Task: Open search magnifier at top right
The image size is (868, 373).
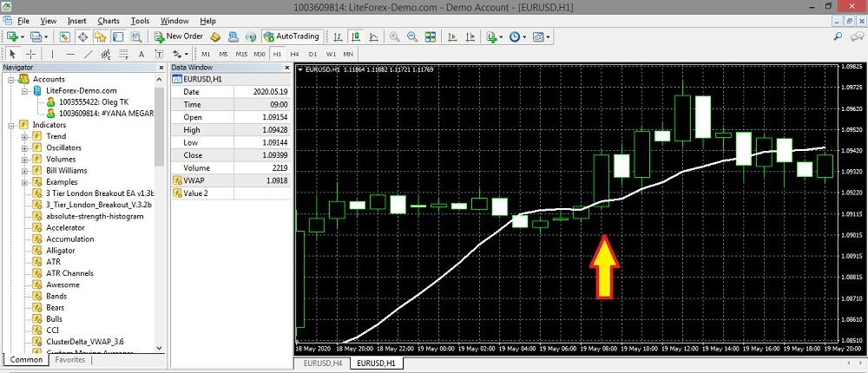Action: click(838, 36)
